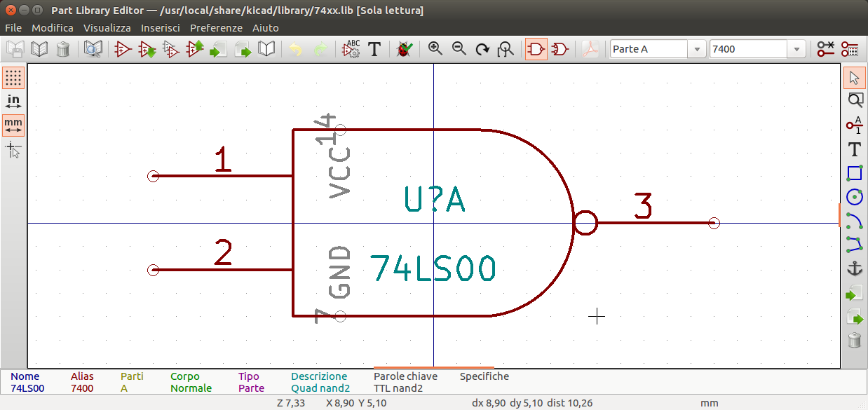This screenshot has height=410, width=868.
Task: Select the arc drawing tool
Action: (854, 221)
